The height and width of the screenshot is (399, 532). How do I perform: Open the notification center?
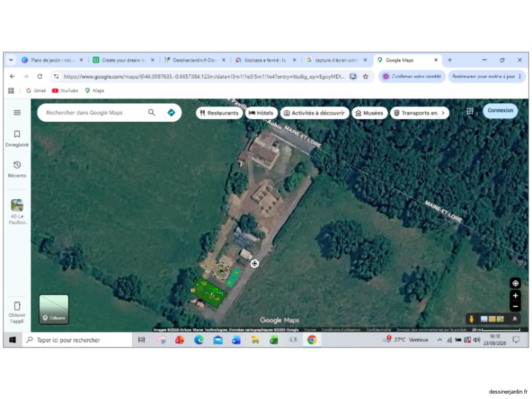(516, 340)
